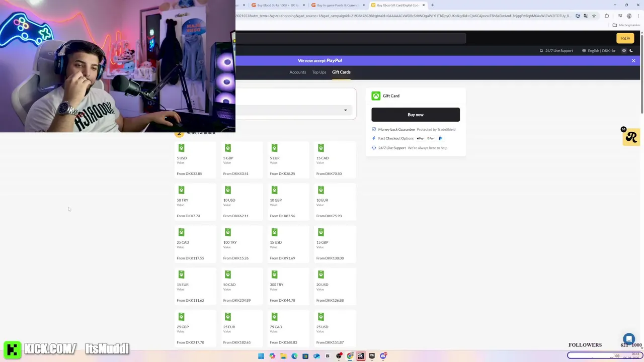644x362 pixels.
Task: Switch to the Buy Blood Strike browser tab
Action: (278, 5)
